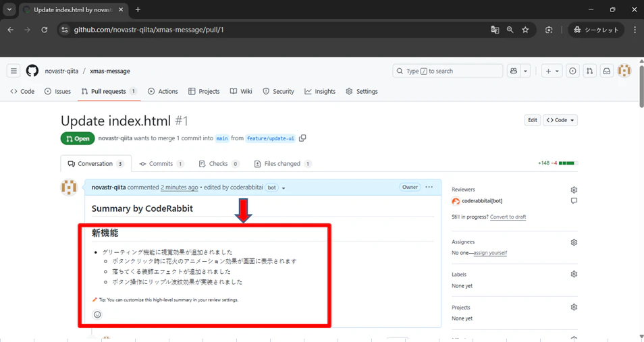Reload the page with refresh icon
This screenshot has width=644, height=342.
coord(45,30)
